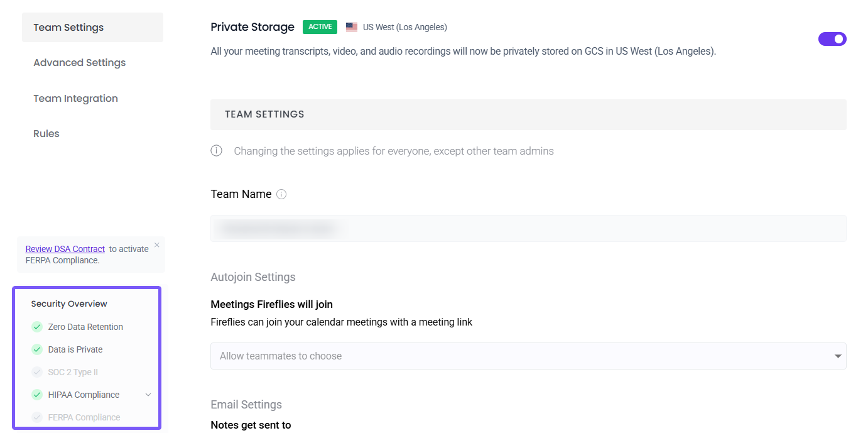Click the green ACTIVE status badge

pyautogui.click(x=320, y=27)
